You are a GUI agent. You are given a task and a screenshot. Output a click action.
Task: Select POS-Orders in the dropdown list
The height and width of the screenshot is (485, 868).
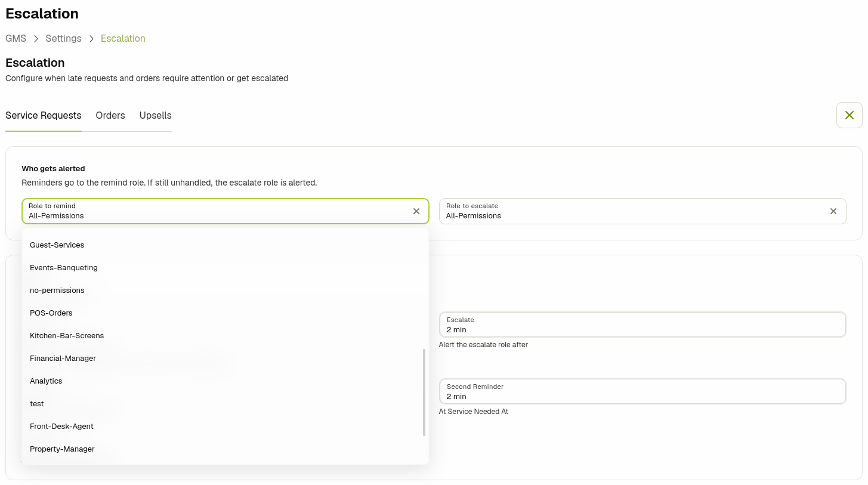(226, 313)
